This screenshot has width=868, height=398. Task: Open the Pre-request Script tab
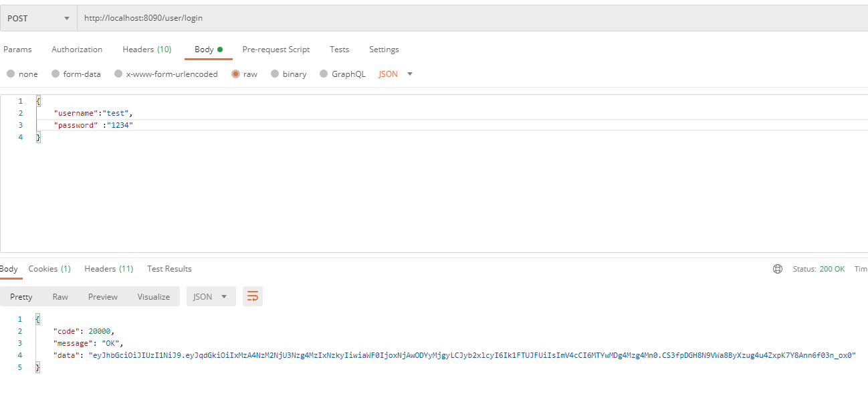pos(276,49)
